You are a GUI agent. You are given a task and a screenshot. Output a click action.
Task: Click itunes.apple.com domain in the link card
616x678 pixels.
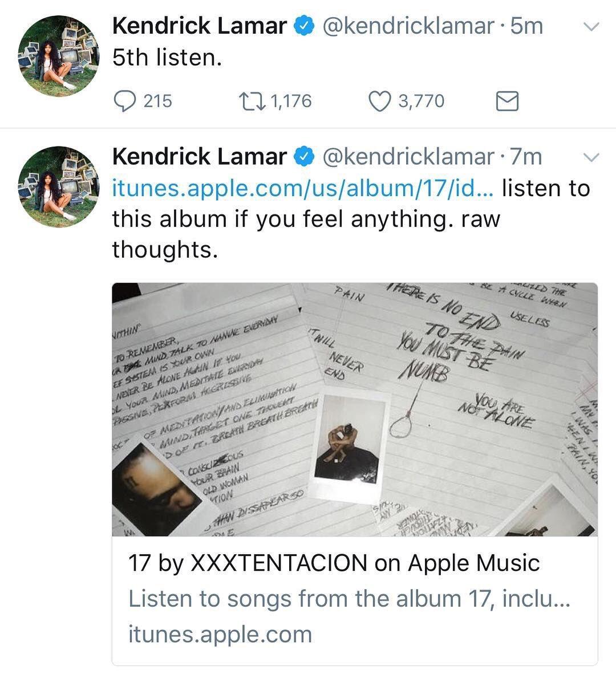pyautogui.click(x=220, y=634)
